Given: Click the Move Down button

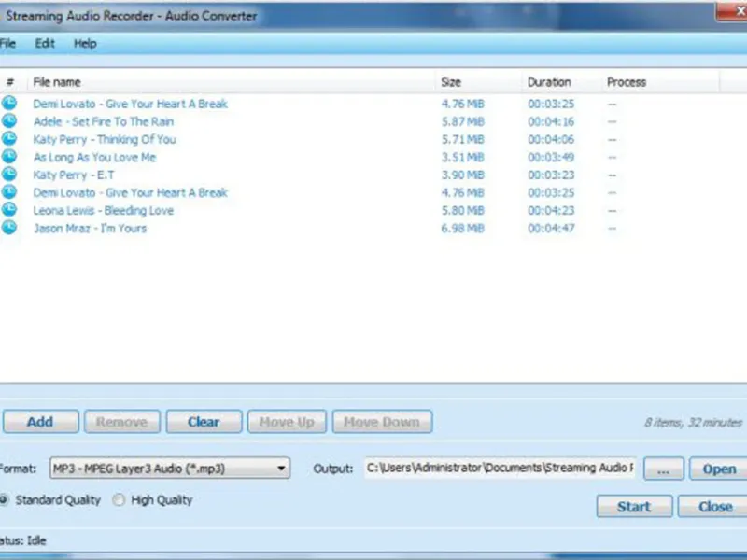Looking at the screenshot, I should (382, 422).
